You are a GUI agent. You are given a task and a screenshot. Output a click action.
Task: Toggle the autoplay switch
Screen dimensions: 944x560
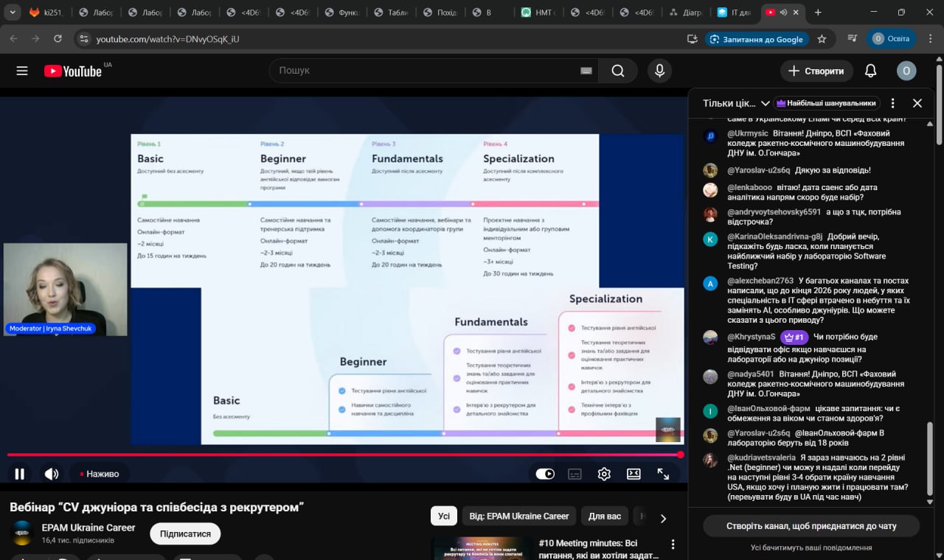point(545,474)
